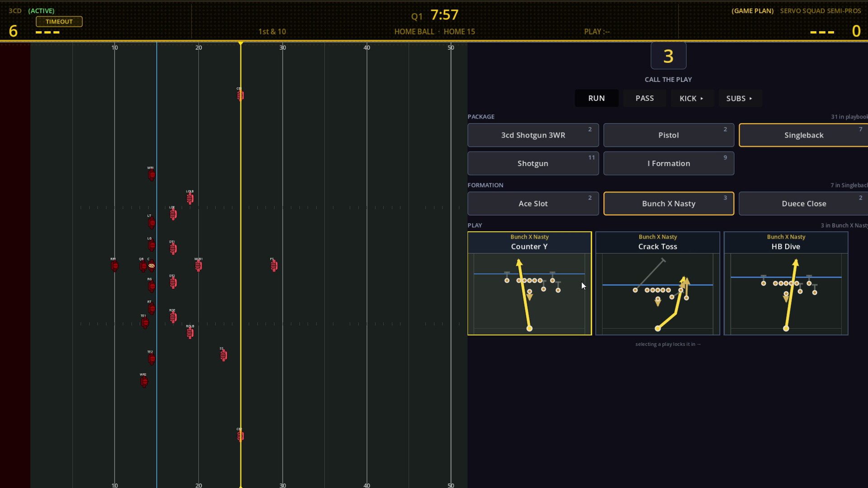Select the Ace Slot formation

pyautogui.click(x=533, y=203)
